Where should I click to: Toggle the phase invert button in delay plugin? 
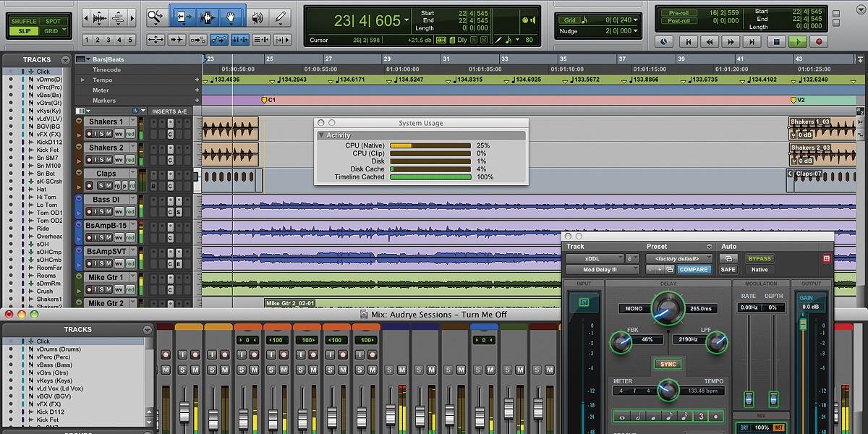[584, 302]
